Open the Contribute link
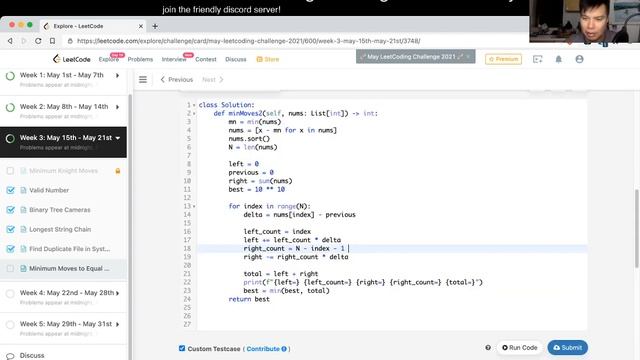This screenshot has height=360, width=640. click(x=263, y=349)
